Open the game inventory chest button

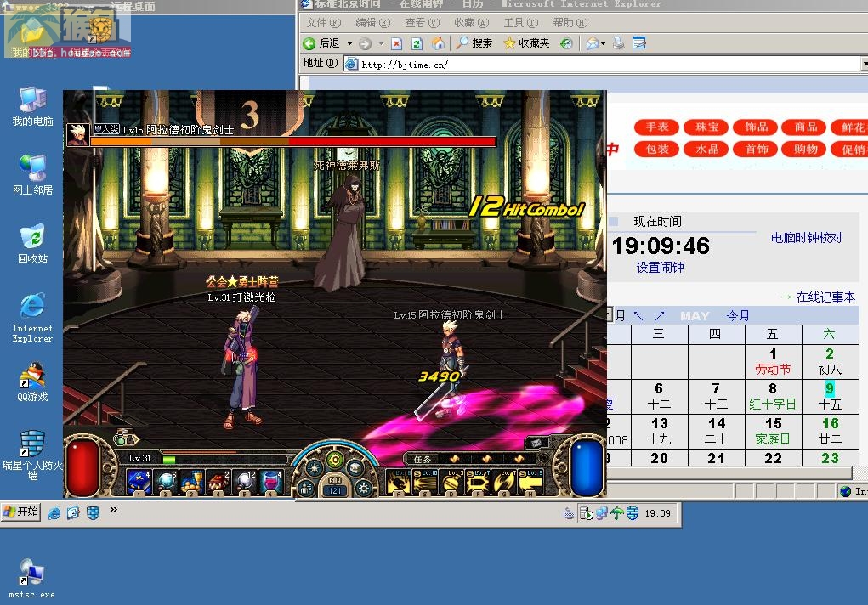[x=355, y=469]
